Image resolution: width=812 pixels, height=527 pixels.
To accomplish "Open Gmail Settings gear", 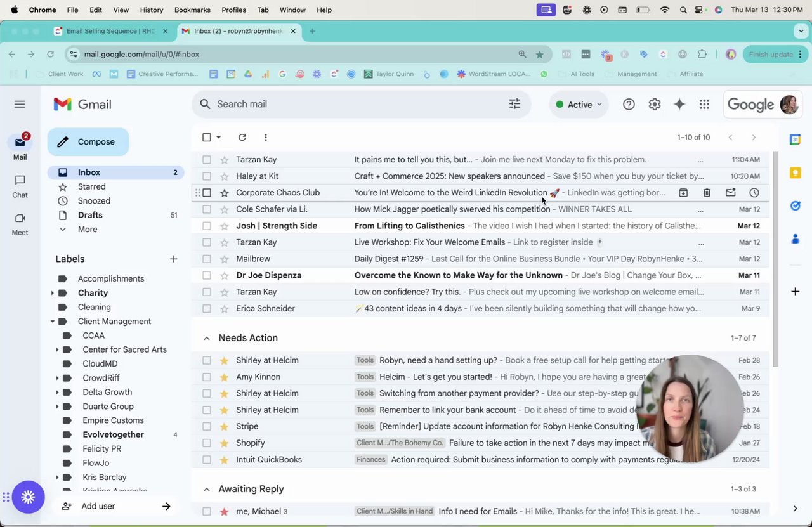I will point(655,105).
